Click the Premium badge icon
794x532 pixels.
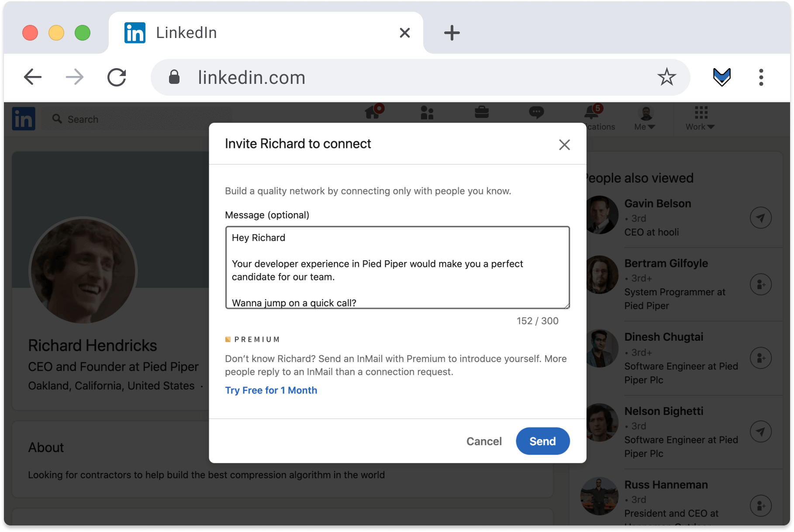(x=228, y=339)
